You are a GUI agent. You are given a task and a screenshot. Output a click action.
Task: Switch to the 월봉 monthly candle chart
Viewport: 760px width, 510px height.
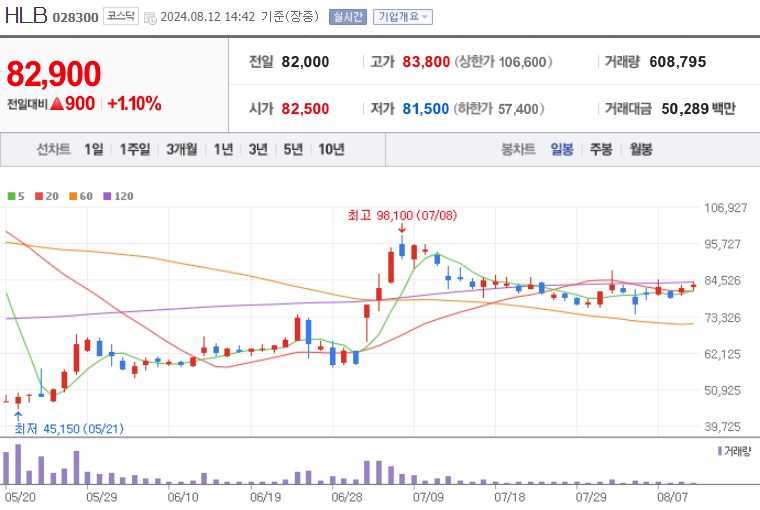pyautogui.click(x=641, y=149)
